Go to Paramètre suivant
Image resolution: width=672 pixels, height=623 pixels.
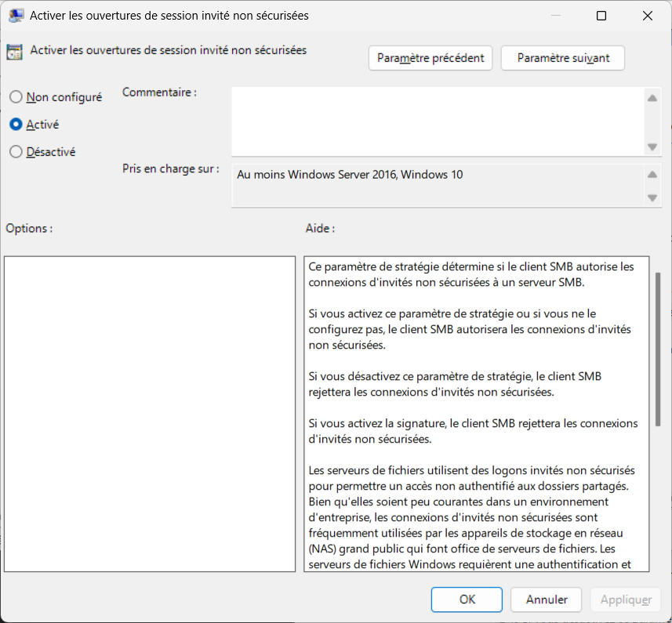(563, 58)
